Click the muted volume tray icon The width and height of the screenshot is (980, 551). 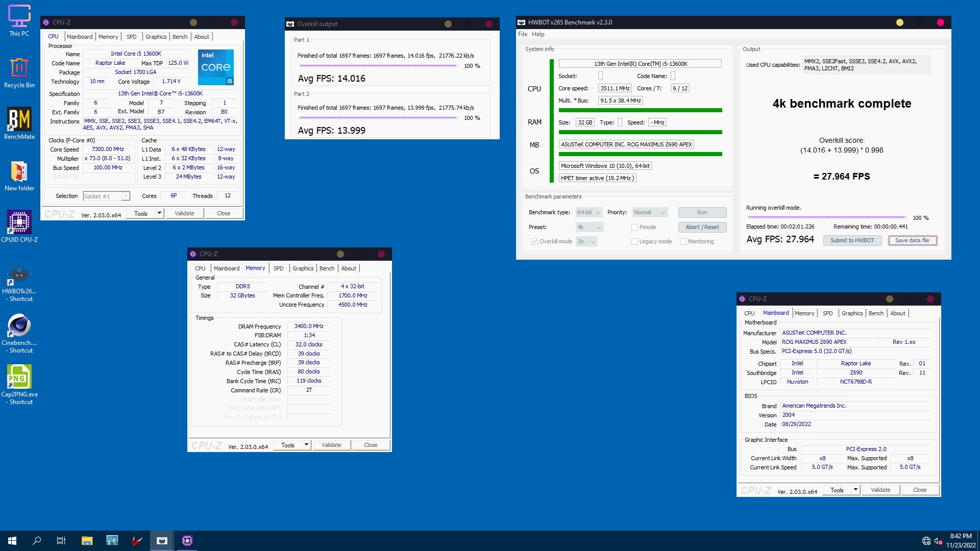coord(938,541)
